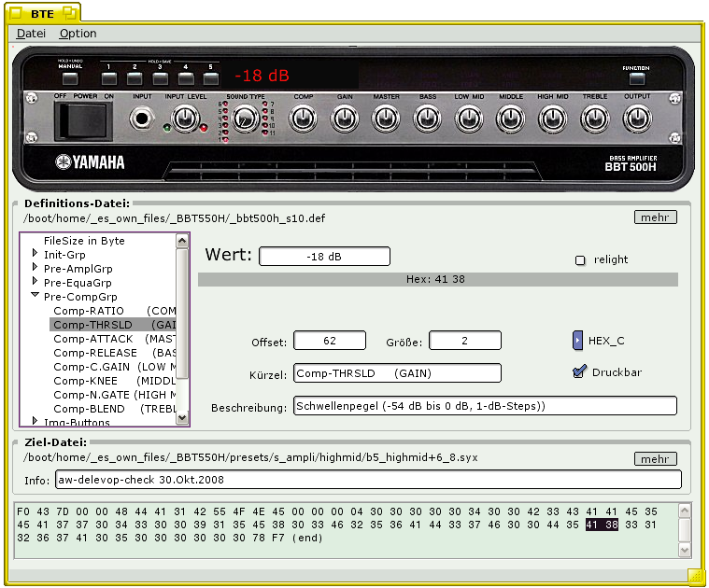Image resolution: width=709 pixels, height=588 pixels.
Task: Expand the Pre-EquaGrp tree node
Action: click(x=35, y=281)
